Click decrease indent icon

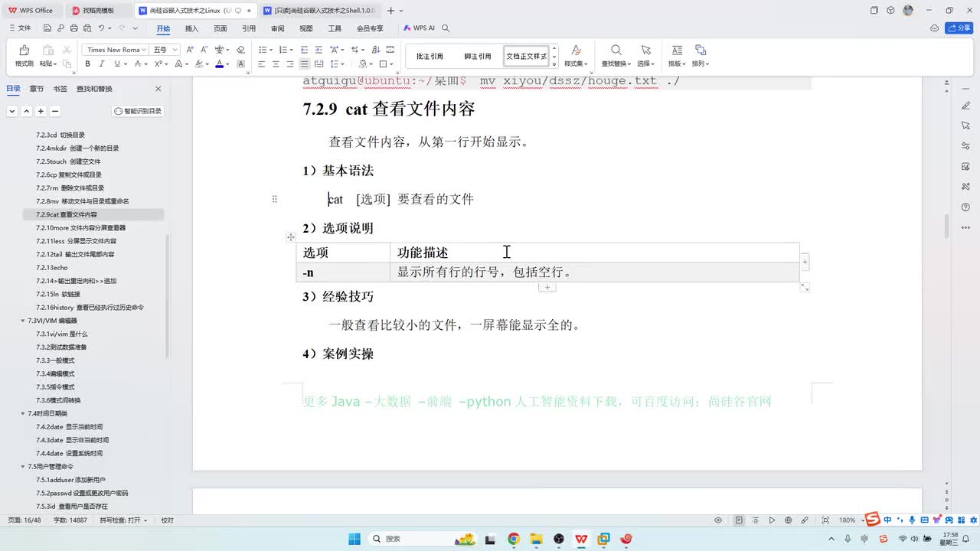pyautogui.click(x=305, y=50)
